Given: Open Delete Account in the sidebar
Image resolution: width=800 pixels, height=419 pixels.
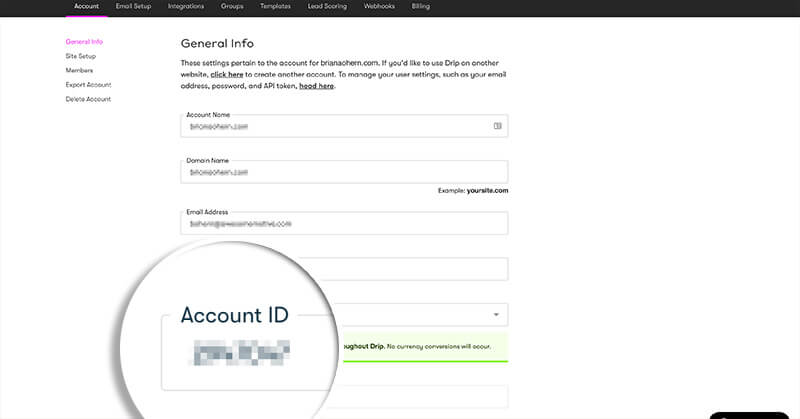Looking at the screenshot, I should point(88,99).
